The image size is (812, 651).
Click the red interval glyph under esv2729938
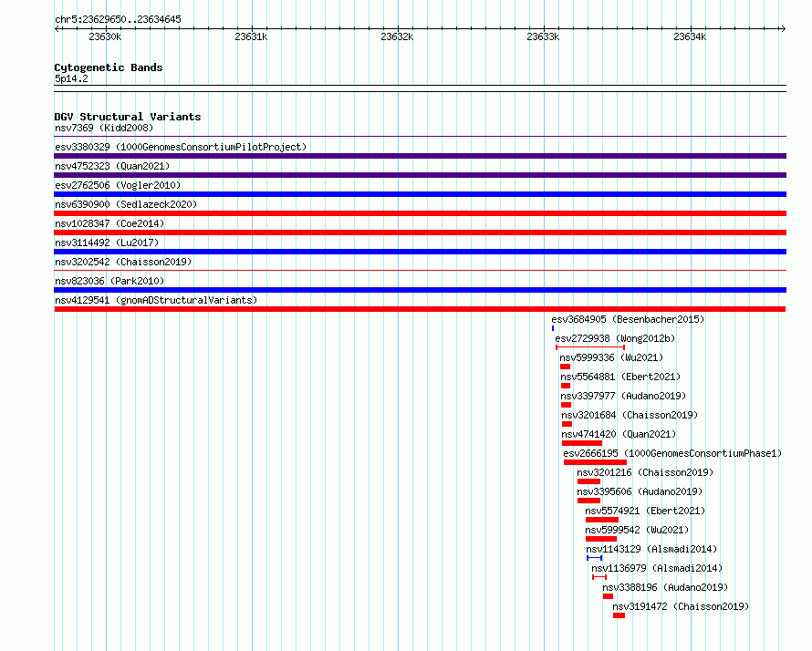coord(590,347)
